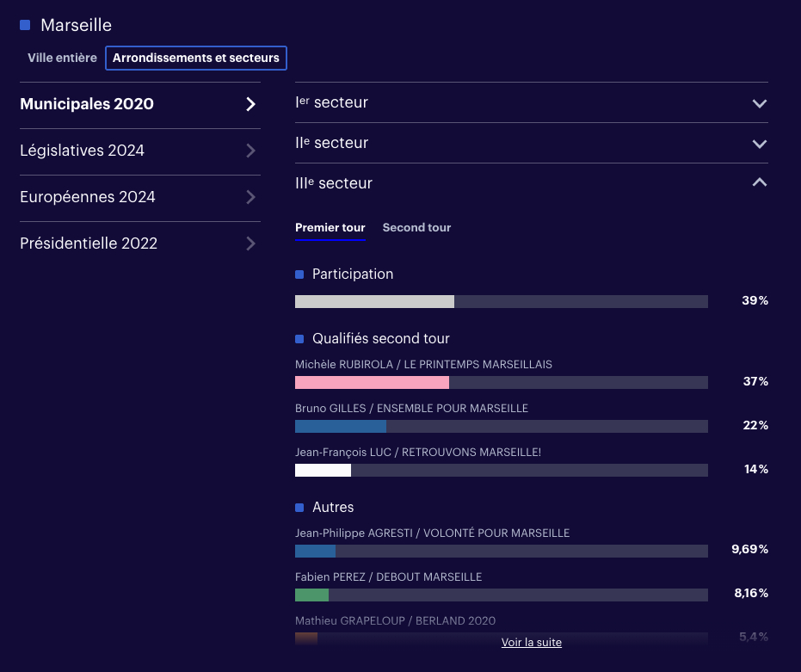The image size is (801, 672).
Task: Collapse the IIIe secteur section
Action: pos(759,182)
